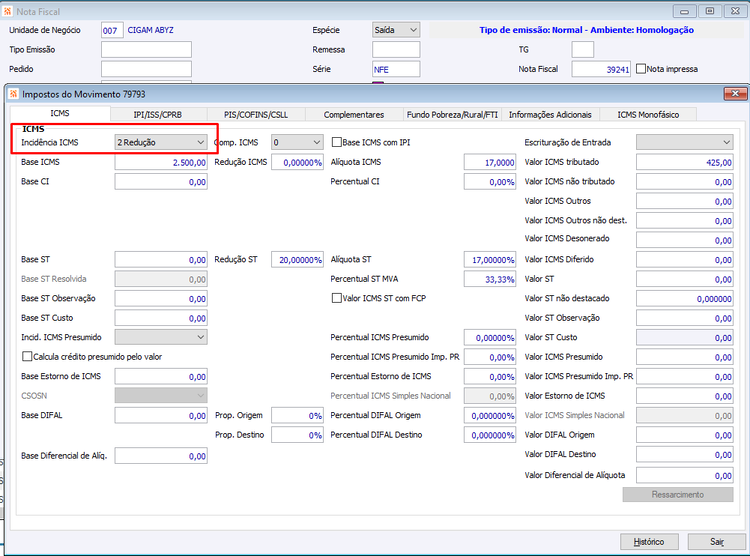Toggle Valor ICMS ST com FCP checkbox
750x556 pixels.
[337, 298]
